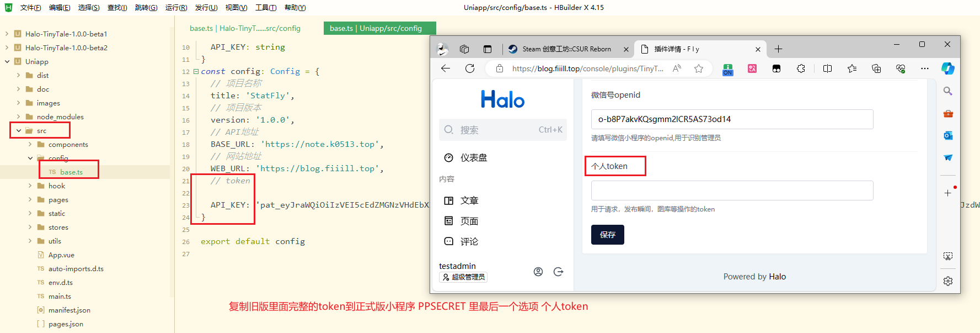Open the Edge profile avatar
Screen dimensions: 980x333
(442, 49)
